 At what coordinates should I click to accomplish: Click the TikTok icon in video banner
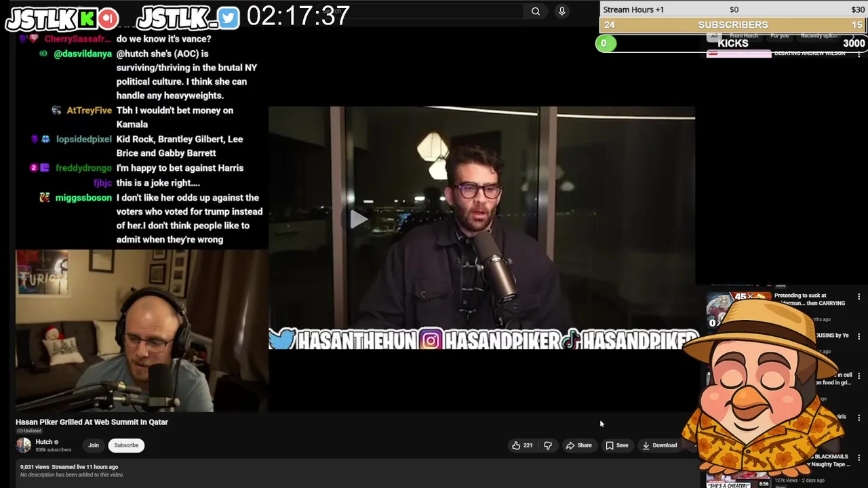coord(571,340)
